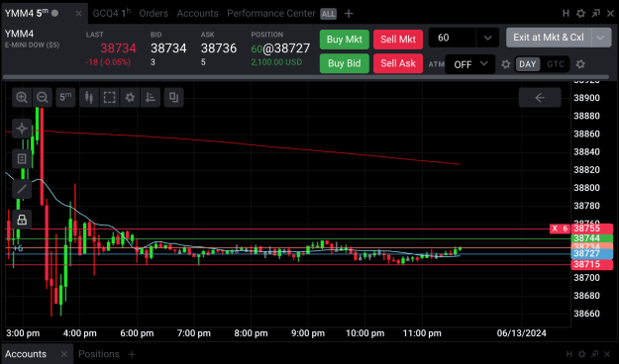The image size is (619, 364).
Task: Close the bottom Accounts tab
Action: coord(64,354)
